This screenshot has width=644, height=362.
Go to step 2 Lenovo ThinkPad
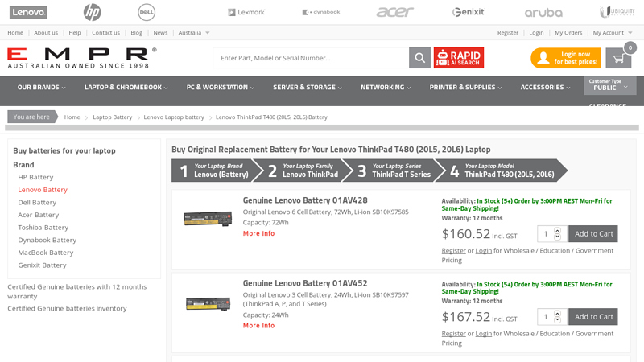pyautogui.click(x=304, y=171)
